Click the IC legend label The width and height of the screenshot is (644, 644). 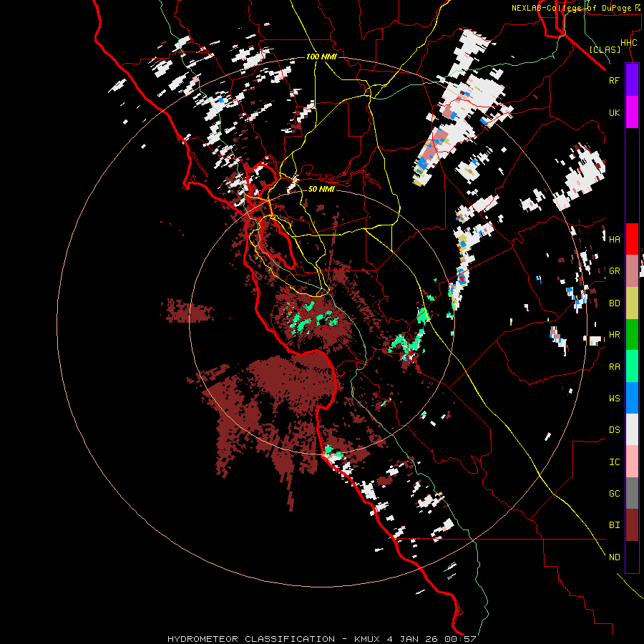click(614, 462)
